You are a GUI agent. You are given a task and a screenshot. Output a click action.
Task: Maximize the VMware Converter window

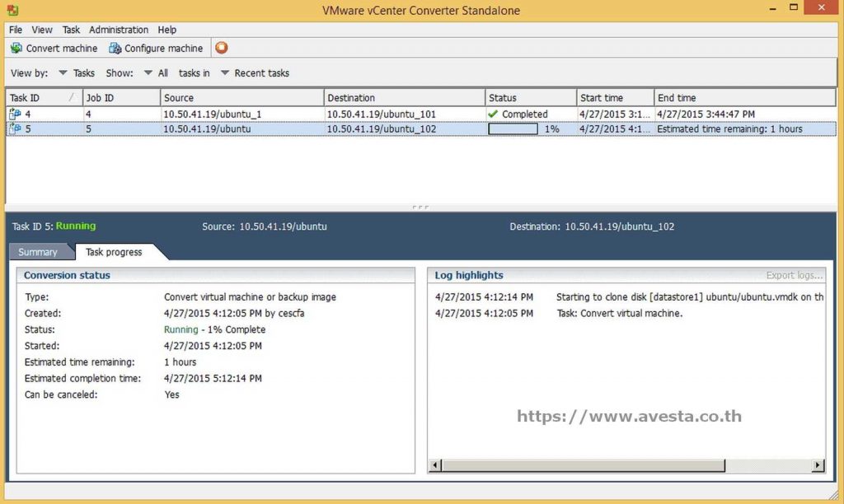[x=794, y=7]
